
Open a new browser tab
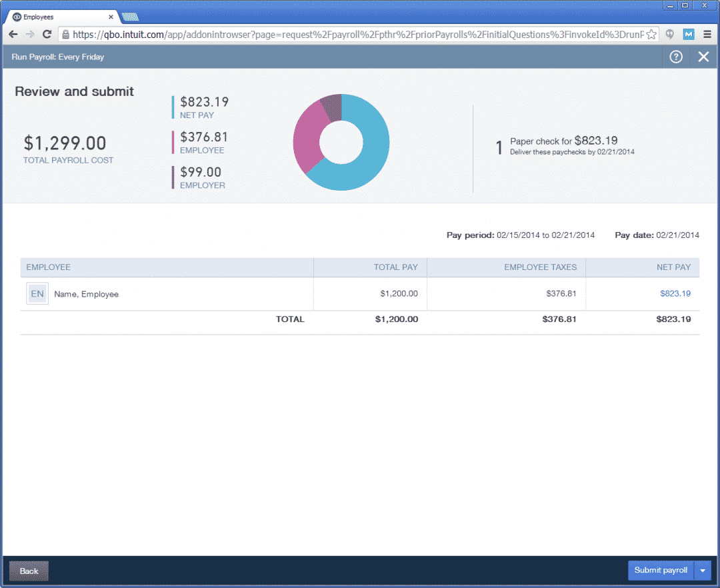(130, 17)
